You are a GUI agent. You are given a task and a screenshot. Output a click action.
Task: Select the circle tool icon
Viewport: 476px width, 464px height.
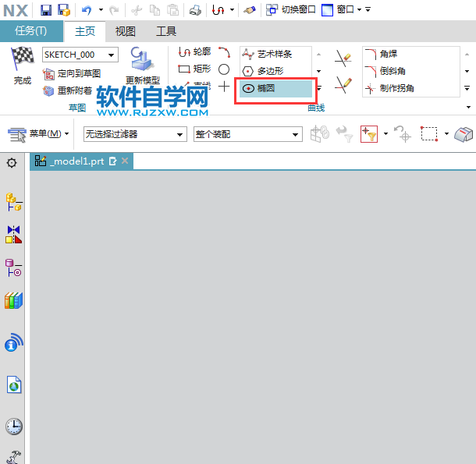[224, 69]
